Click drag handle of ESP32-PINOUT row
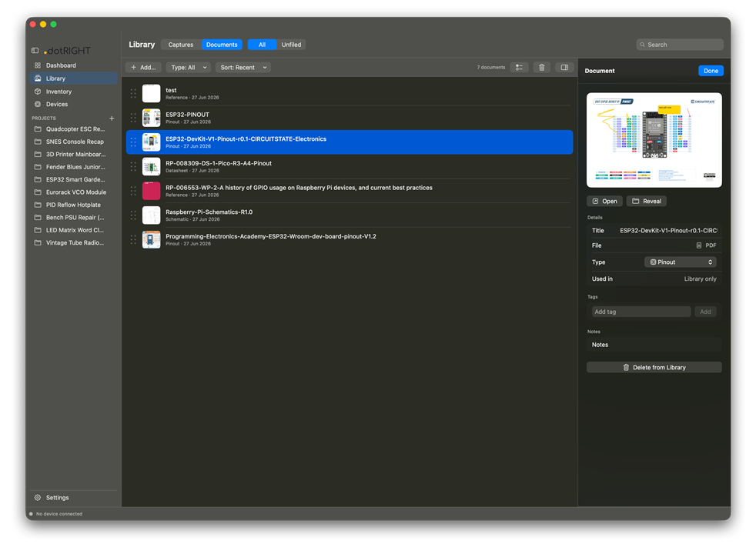 [133, 118]
